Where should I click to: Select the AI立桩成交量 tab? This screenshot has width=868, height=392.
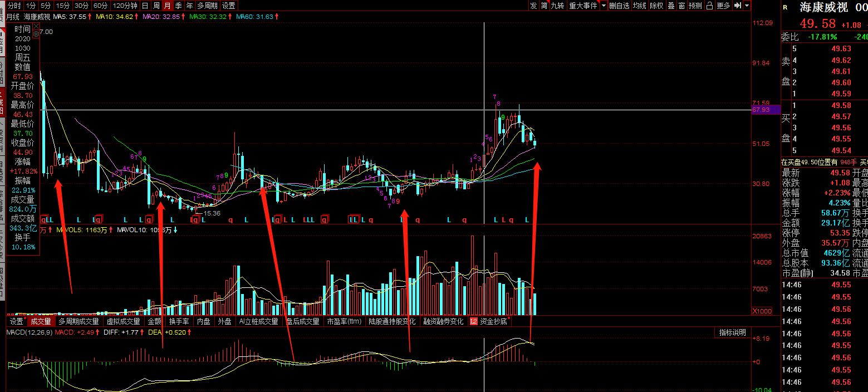pyautogui.click(x=259, y=321)
